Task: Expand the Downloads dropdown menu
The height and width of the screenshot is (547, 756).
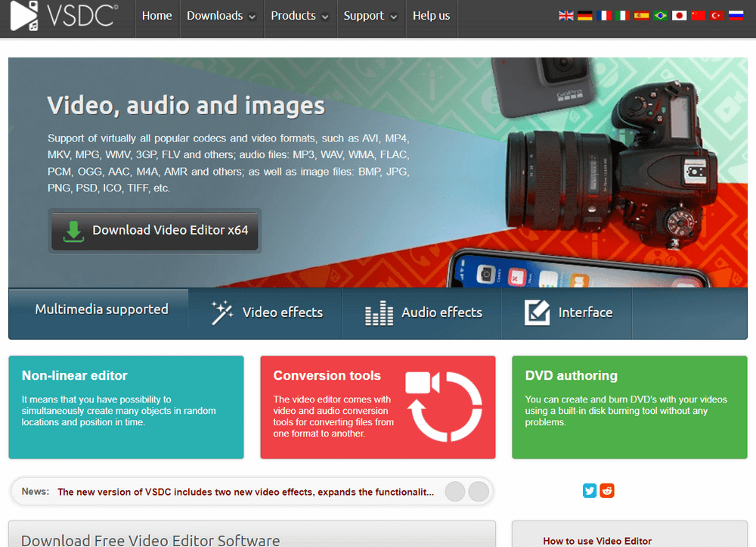Action: pyautogui.click(x=221, y=16)
